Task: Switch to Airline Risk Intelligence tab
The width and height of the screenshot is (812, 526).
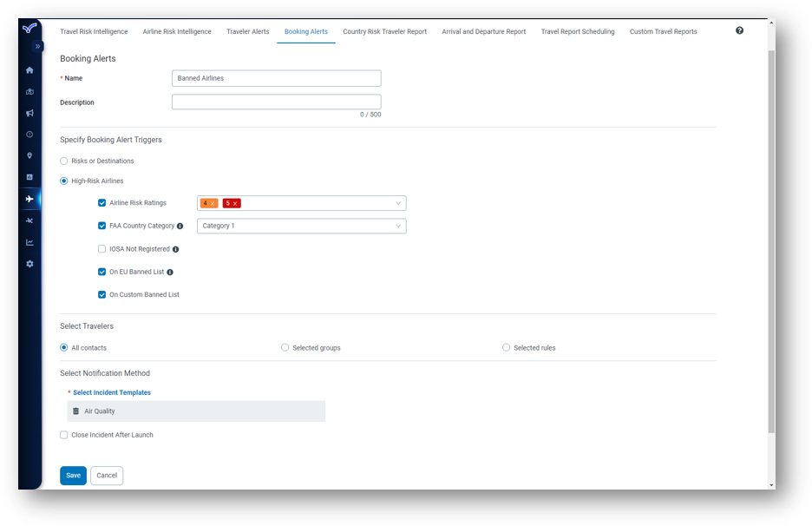Action: point(177,31)
